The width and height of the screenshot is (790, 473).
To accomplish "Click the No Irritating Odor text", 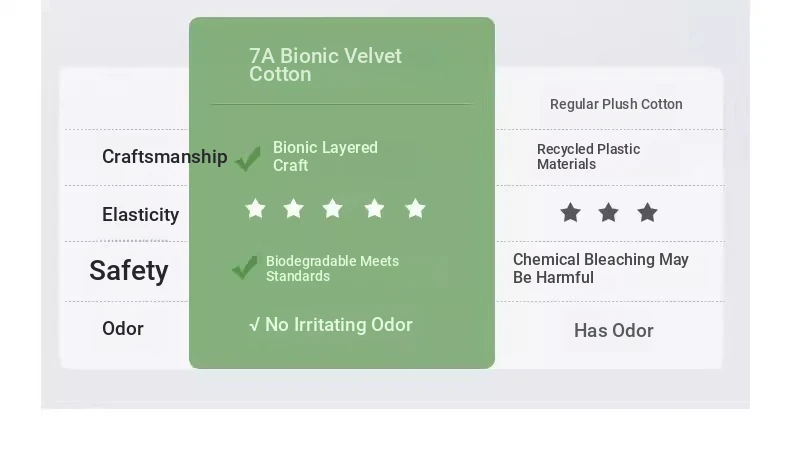I will [x=331, y=325].
